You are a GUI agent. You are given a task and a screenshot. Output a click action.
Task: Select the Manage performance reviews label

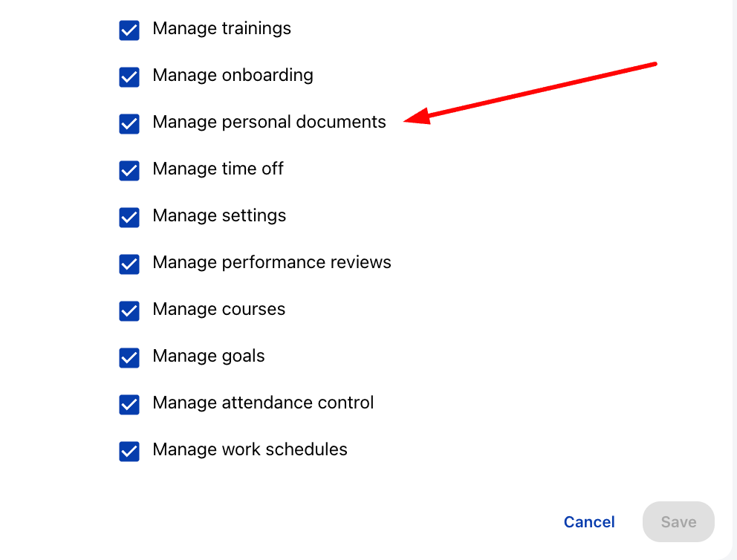(x=272, y=262)
